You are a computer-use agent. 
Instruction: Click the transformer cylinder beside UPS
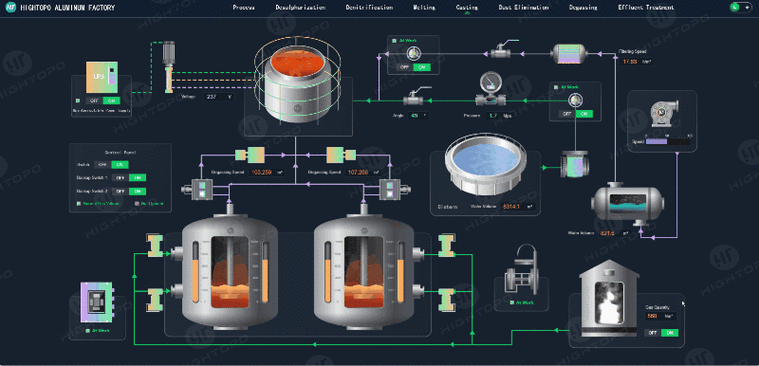click(168, 67)
